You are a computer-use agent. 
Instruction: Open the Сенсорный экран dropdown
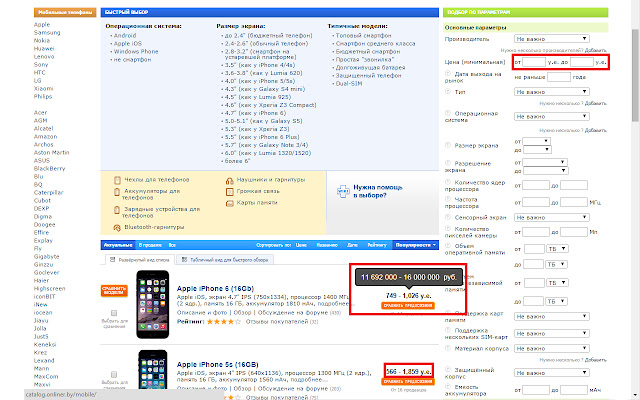(x=551, y=218)
